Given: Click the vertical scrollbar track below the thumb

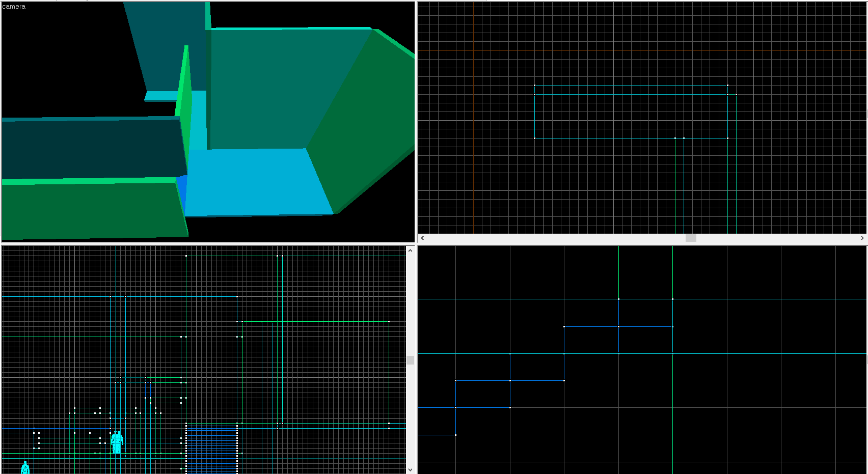Looking at the screenshot, I should tap(410, 417).
